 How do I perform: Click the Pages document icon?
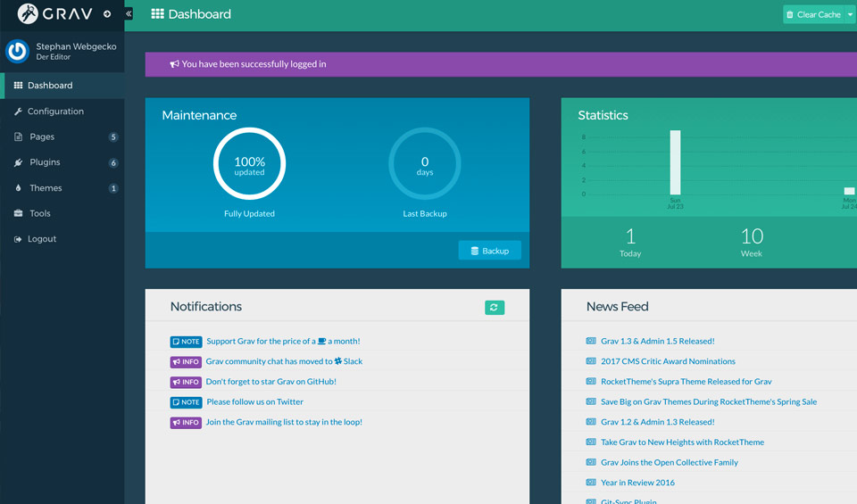click(x=18, y=136)
